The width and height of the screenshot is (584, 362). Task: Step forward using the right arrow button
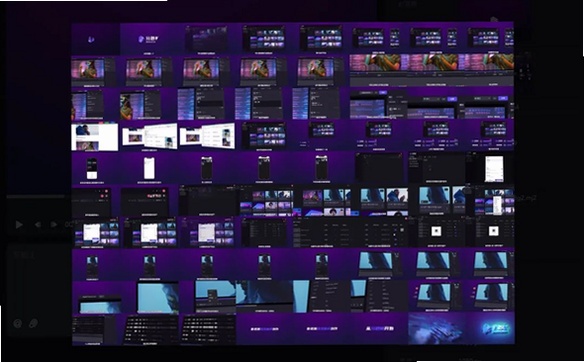tap(54, 225)
